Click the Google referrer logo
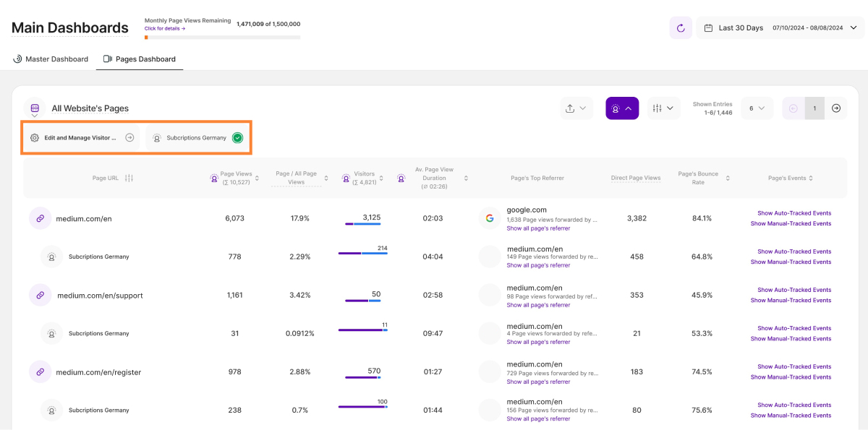Screen dimensions: 868x430 490,218
